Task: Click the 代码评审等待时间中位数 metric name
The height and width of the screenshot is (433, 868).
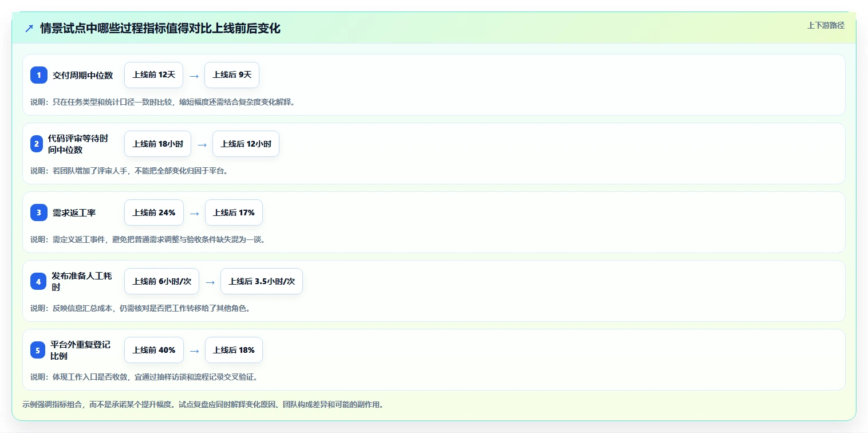Action: [x=78, y=144]
